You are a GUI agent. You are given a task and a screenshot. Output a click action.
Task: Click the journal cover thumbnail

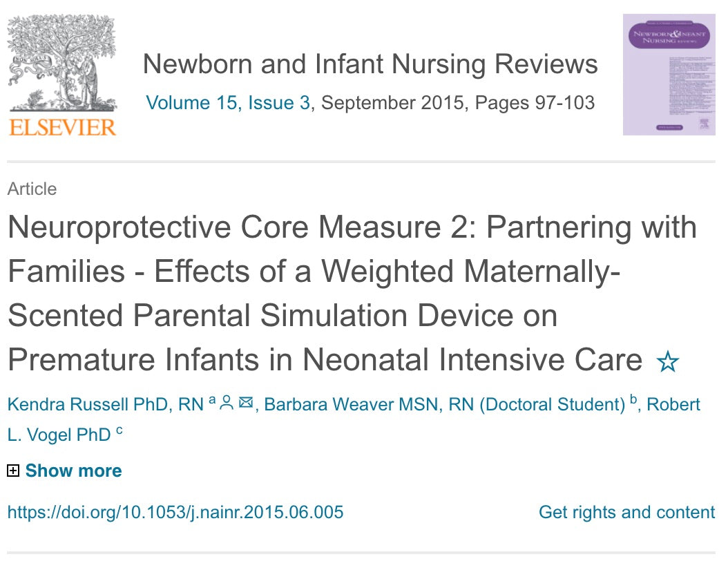click(669, 76)
